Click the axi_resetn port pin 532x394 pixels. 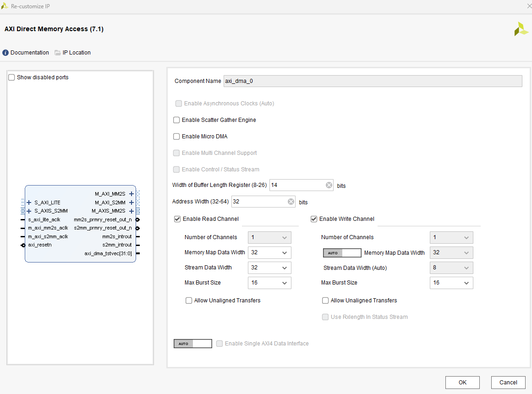pos(23,245)
